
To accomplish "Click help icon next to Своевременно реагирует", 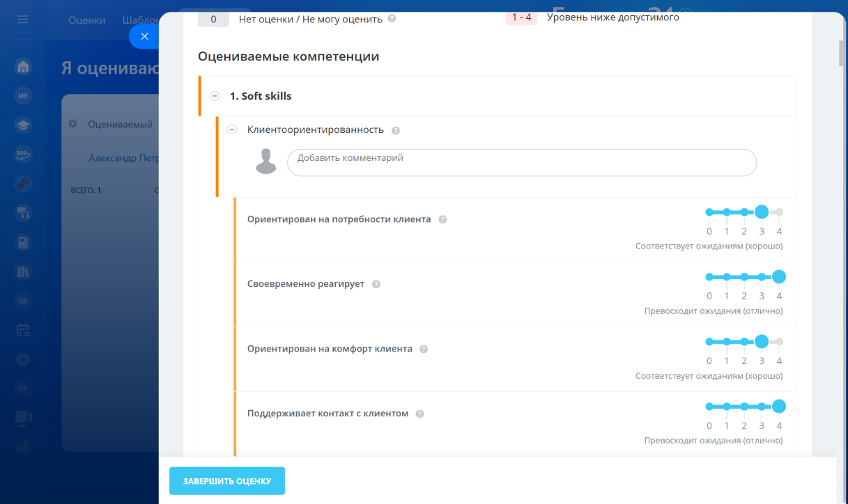I will click(376, 284).
